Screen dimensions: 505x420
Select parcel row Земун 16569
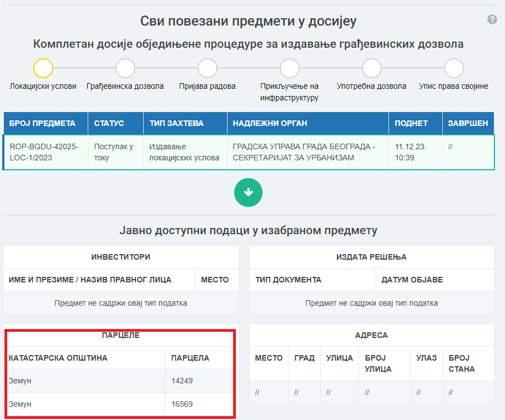tap(120, 404)
